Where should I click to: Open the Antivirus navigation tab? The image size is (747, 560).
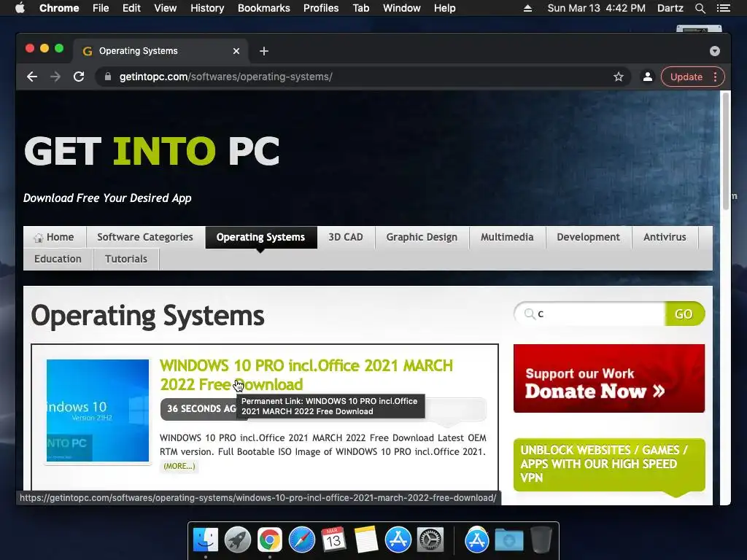665,237
